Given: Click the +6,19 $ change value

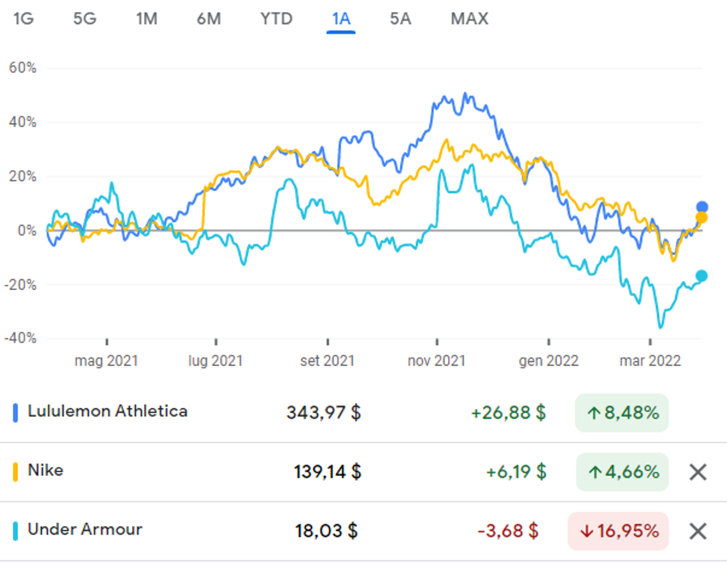Looking at the screenshot, I should pos(516,472).
